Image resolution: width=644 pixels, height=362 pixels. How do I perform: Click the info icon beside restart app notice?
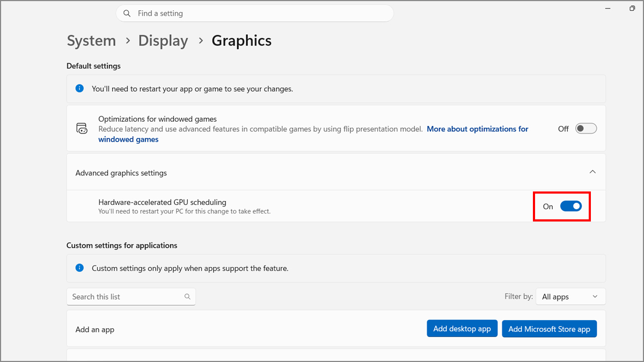[x=79, y=88]
